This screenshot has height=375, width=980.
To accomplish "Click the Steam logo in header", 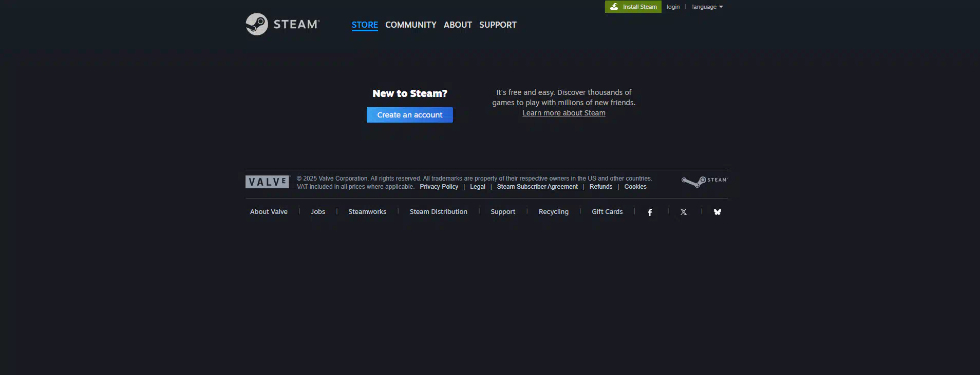I will pos(282,24).
